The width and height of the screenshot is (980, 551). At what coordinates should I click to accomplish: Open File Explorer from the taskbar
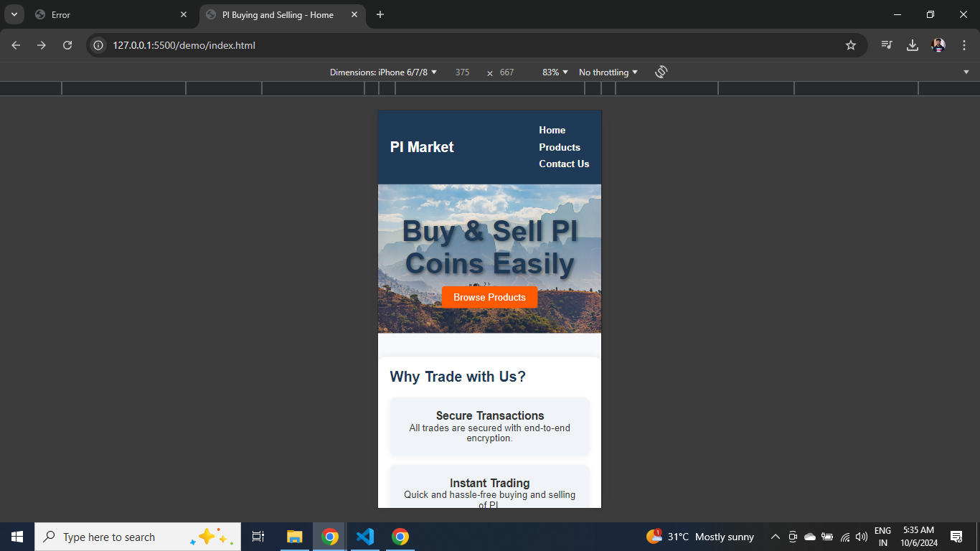(x=295, y=537)
